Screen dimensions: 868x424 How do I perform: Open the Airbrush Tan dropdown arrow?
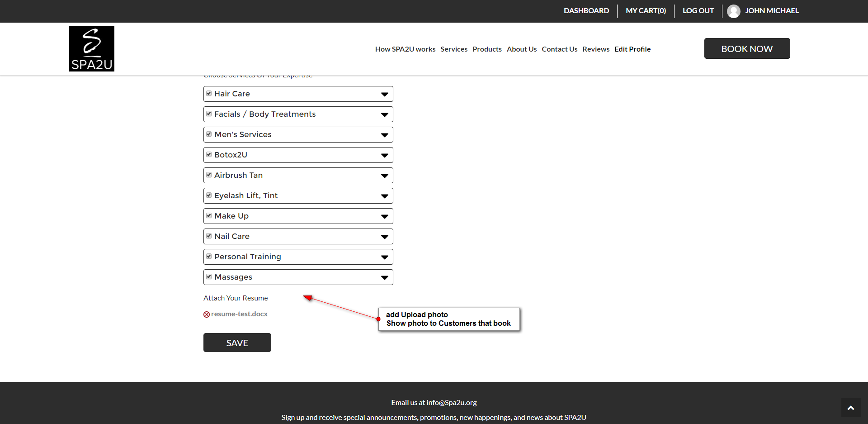pos(385,176)
